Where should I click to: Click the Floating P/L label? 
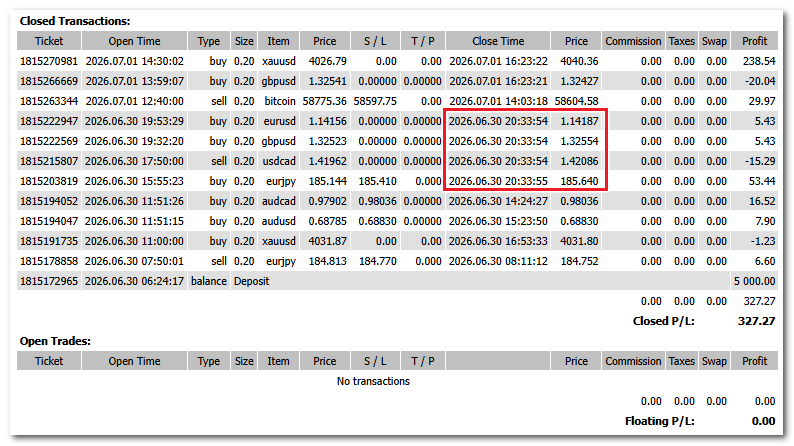pyautogui.click(x=659, y=421)
